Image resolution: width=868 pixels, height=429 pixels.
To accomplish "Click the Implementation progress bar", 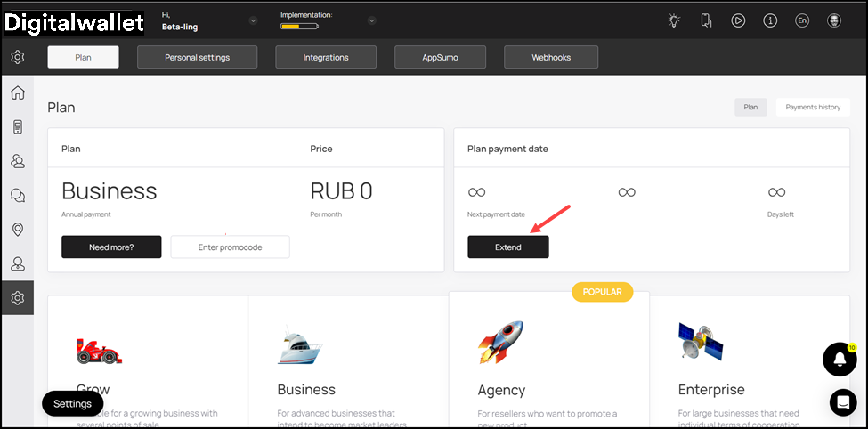I will point(299,27).
